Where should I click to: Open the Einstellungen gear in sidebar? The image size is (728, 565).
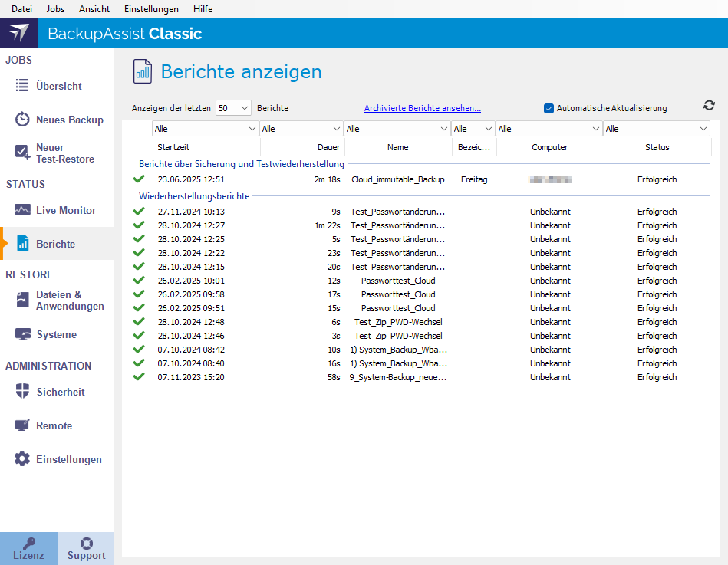(x=22, y=459)
